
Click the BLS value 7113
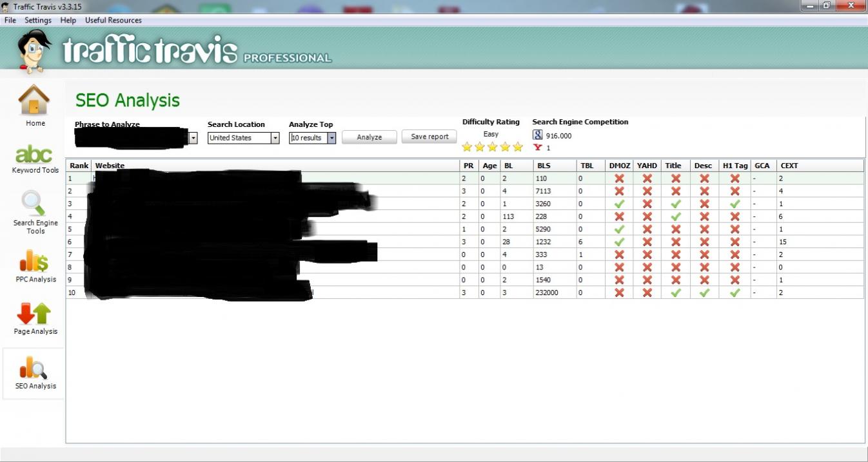543,191
